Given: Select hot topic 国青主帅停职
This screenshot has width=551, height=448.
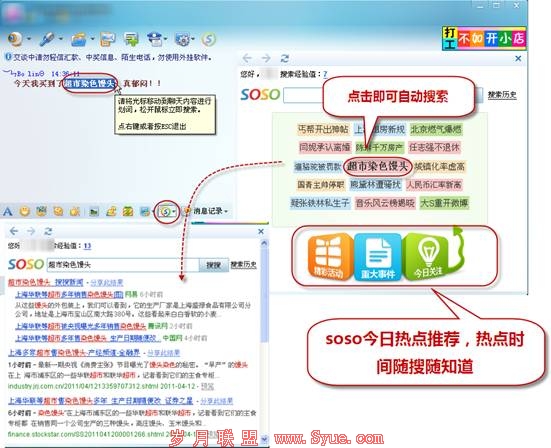Looking at the screenshot, I should pyautogui.click(x=320, y=184).
